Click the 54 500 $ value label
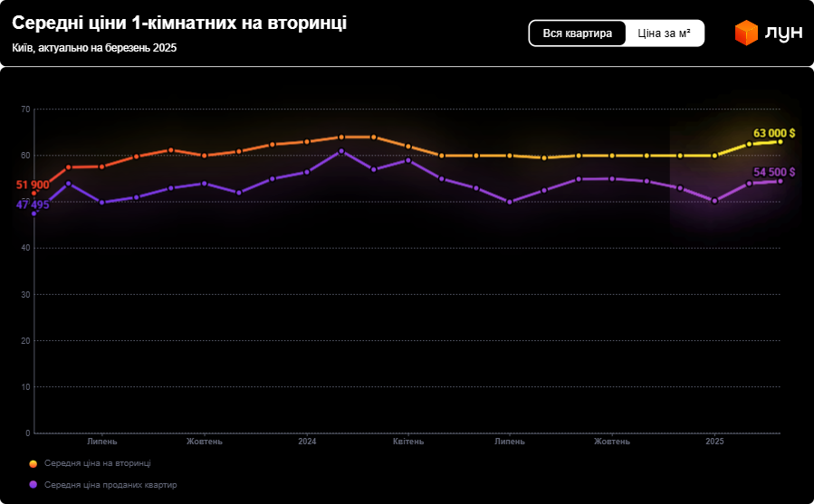 click(x=773, y=172)
